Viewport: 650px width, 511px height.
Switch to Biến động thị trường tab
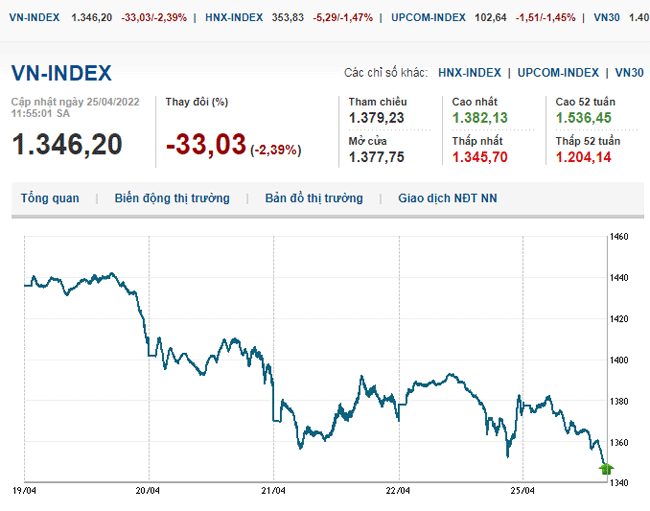click(x=172, y=198)
